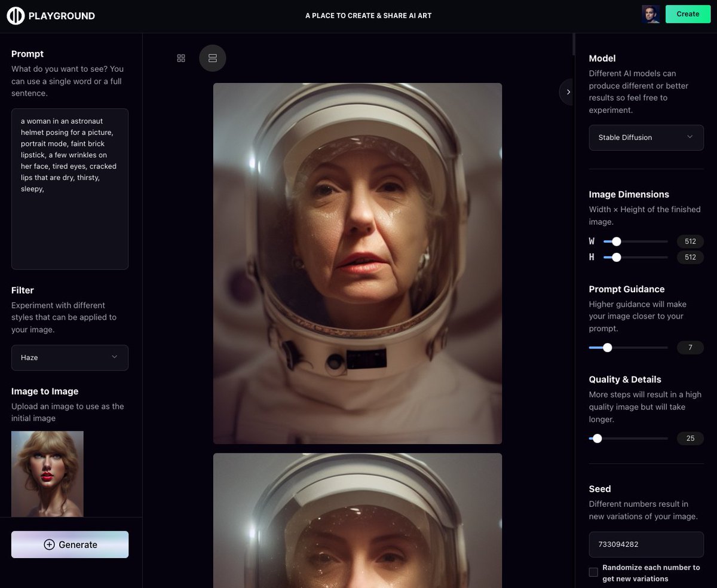Click the height value field 512
The width and height of the screenshot is (717, 588).
pos(690,257)
